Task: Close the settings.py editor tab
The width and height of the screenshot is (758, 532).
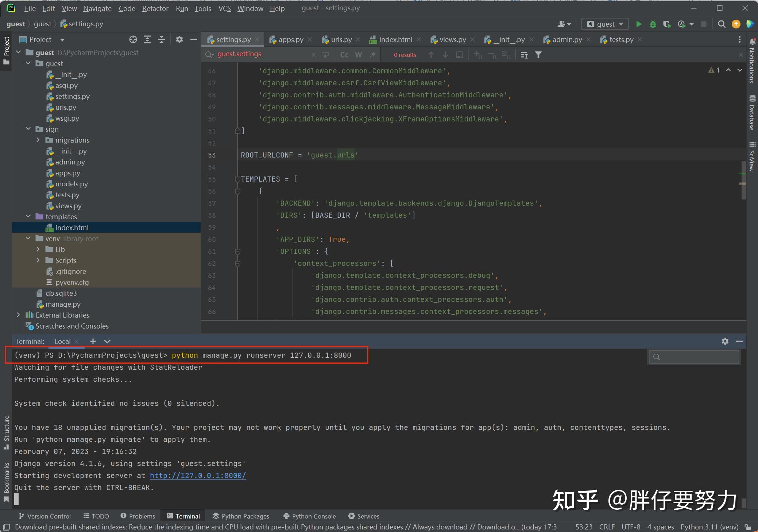Action: pos(257,39)
